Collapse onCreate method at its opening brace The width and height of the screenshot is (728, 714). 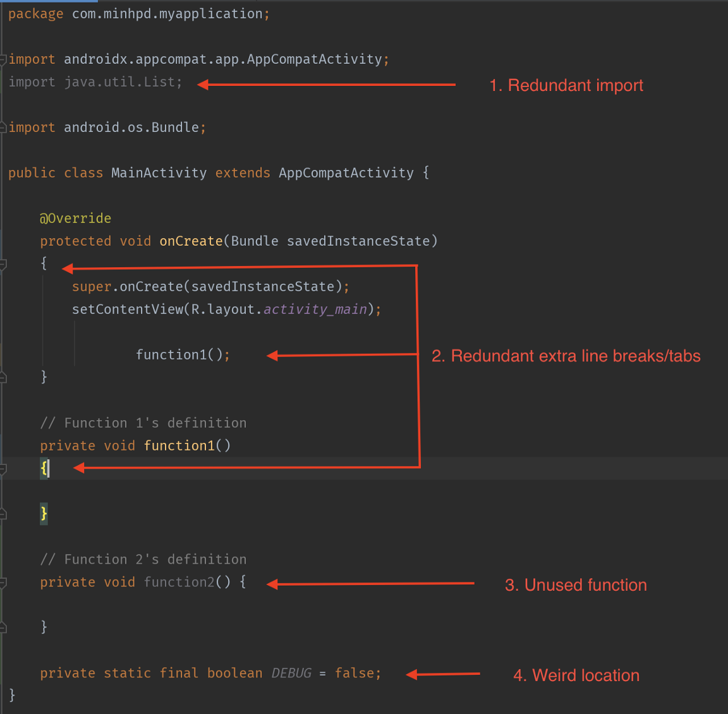pos(4,264)
